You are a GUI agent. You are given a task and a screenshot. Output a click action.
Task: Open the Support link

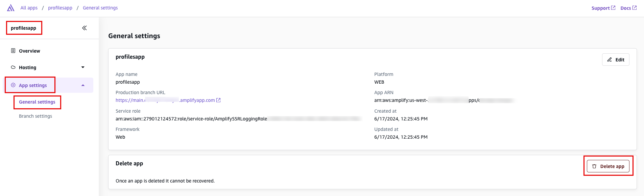(x=603, y=8)
